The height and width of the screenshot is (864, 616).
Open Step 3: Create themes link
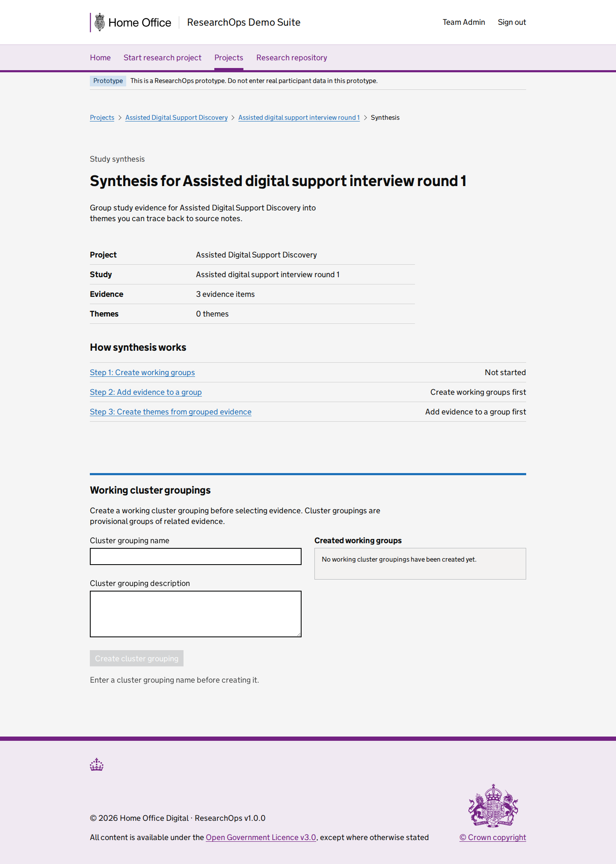(171, 412)
